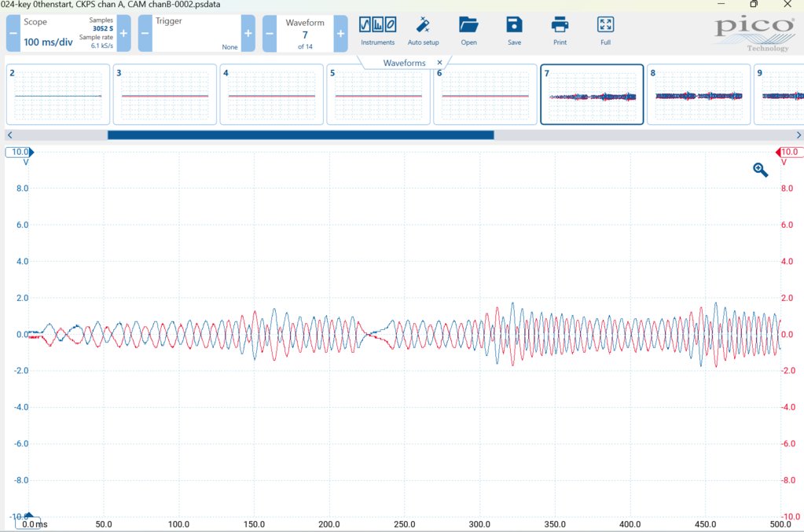Click the blue 2.0 volt axis value
This screenshot has height=532, width=804.
pos(23,298)
